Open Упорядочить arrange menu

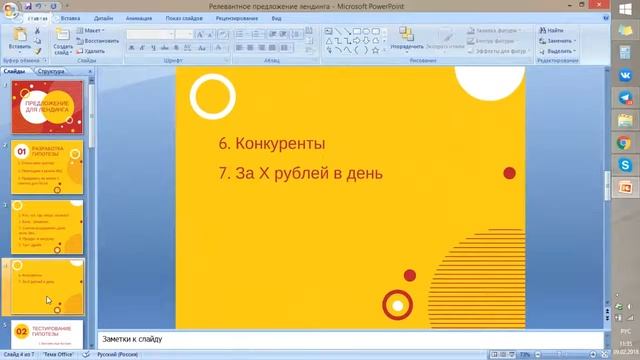(x=407, y=39)
